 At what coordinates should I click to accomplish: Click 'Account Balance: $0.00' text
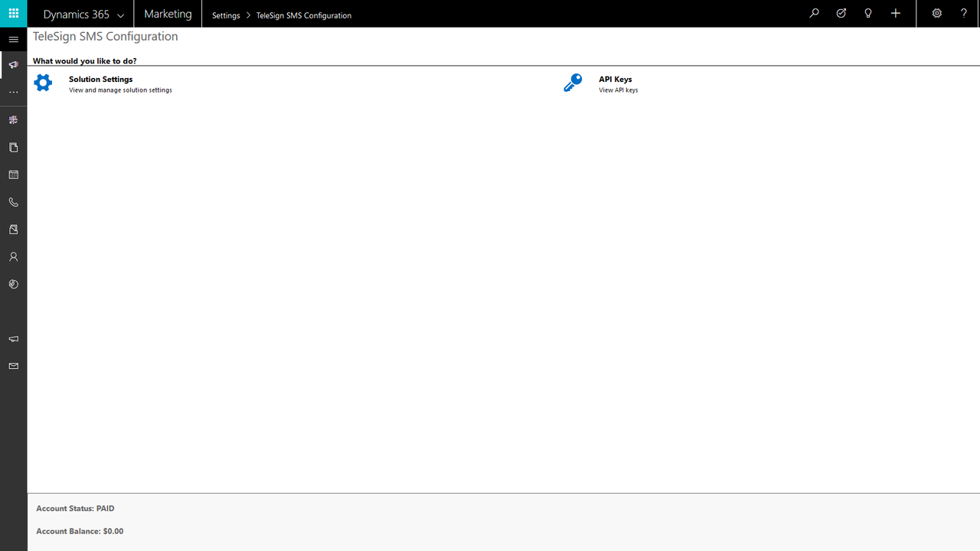80,531
